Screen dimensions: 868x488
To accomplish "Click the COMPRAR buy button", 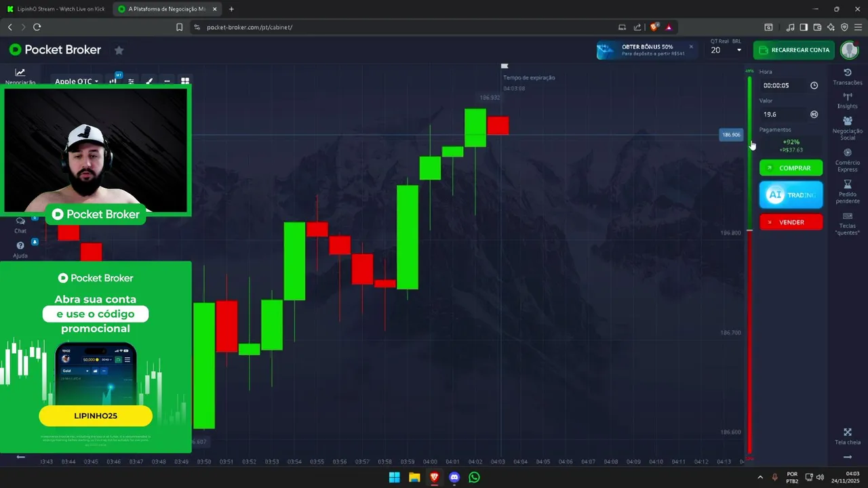I will pyautogui.click(x=791, y=168).
